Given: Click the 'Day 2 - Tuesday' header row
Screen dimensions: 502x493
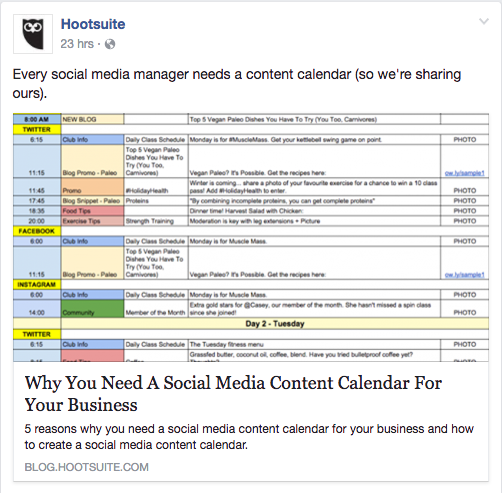Looking at the screenshot, I should click(x=275, y=324).
